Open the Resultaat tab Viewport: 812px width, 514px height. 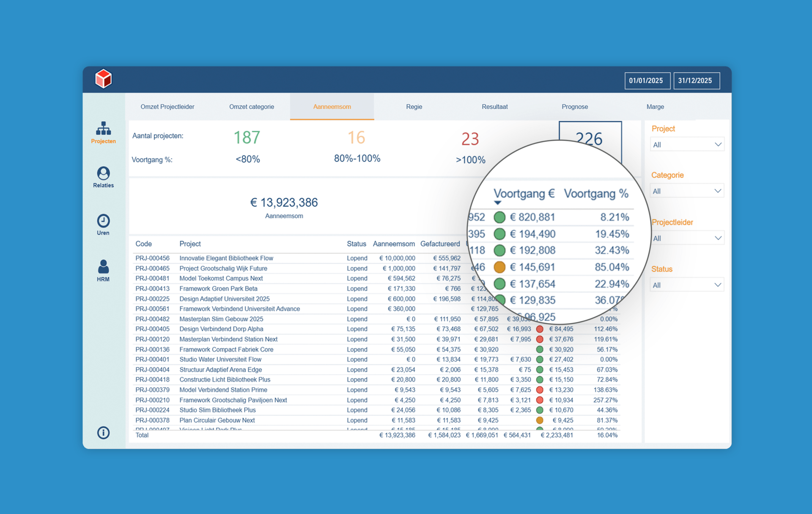coord(494,107)
